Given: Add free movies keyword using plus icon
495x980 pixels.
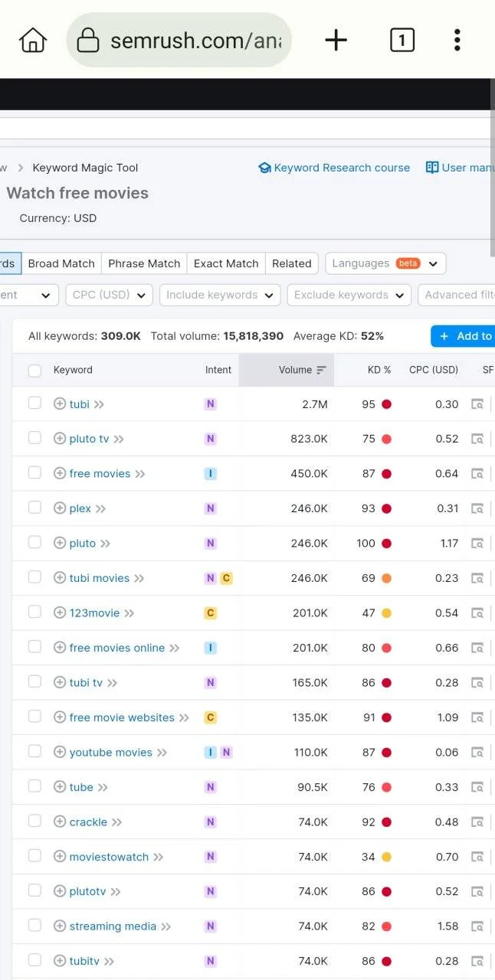Looking at the screenshot, I should [60, 473].
